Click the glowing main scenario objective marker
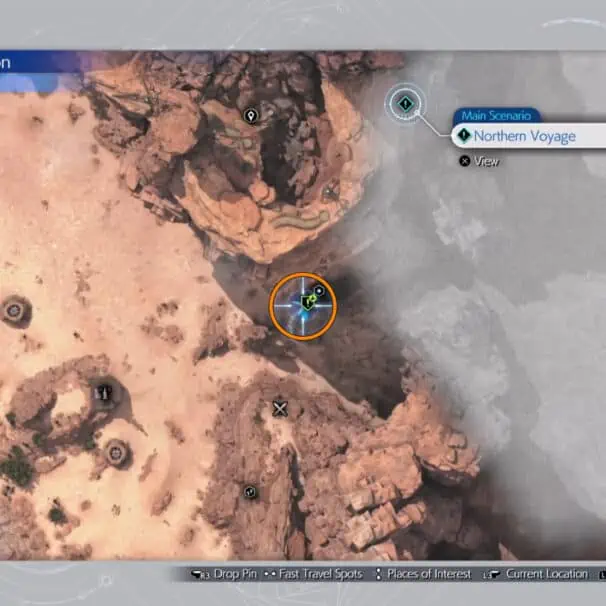The height and width of the screenshot is (606, 606). click(404, 103)
